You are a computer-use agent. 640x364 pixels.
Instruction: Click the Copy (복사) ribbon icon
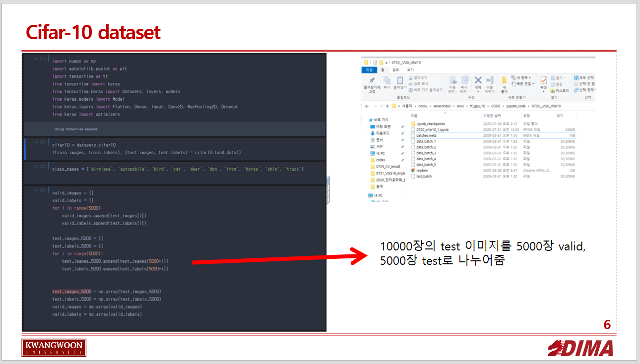tap(386, 81)
